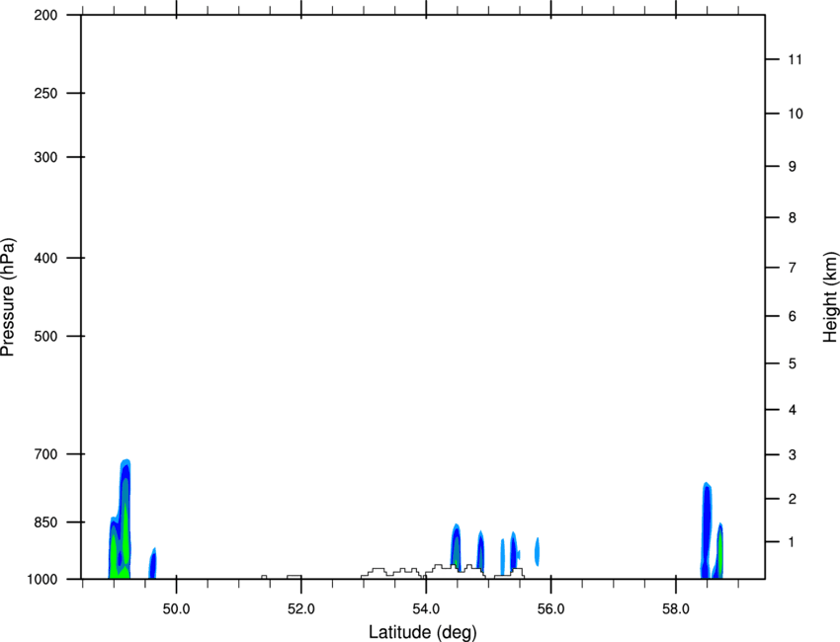
Task: Pick the 4 km height label
Action: tap(793, 410)
